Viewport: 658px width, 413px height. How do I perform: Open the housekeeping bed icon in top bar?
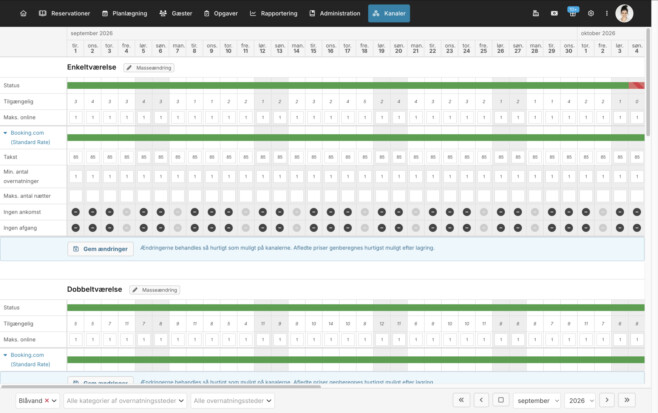coord(535,13)
